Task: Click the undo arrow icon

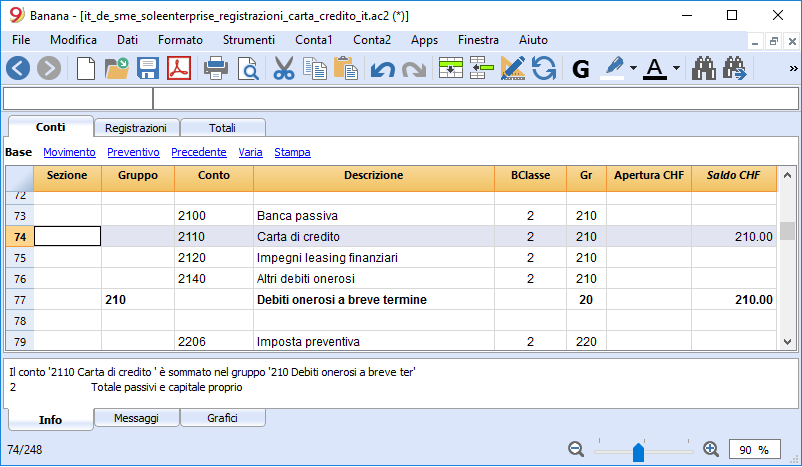Action: (x=382, y=68)
